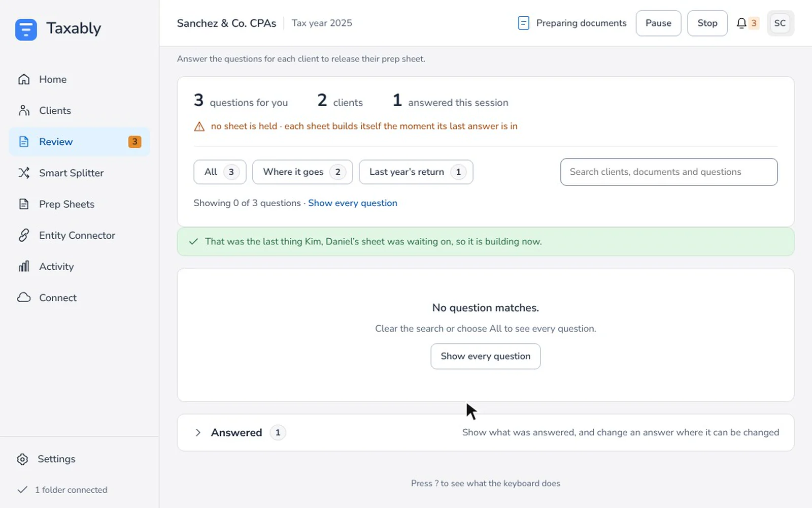This screenshot has height=508, width=812.
Task: Pause document preparation
Action: click(x=658, y=23)
